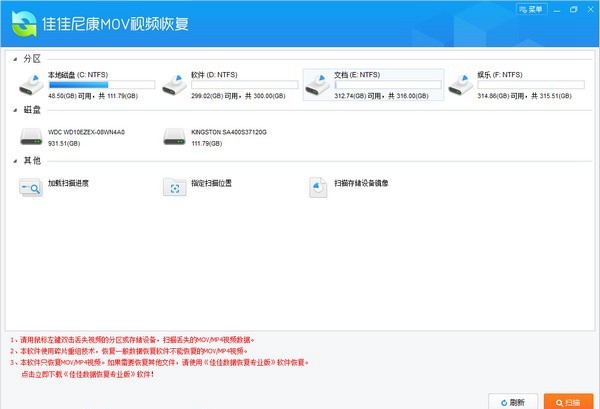Screen dimensions: 600x409
Task: Click the second red tip about 碎片重组技术
Action: (129, 351)
